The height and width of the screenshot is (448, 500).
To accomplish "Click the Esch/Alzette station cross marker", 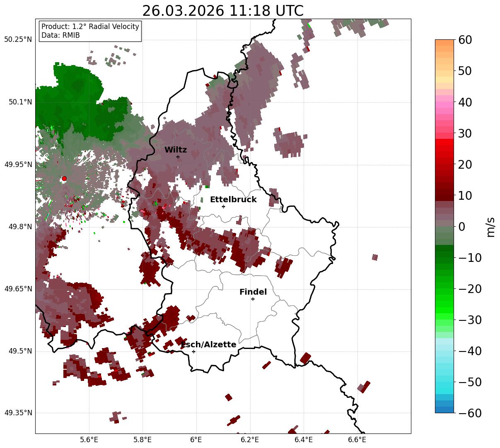I will point(193,351).
